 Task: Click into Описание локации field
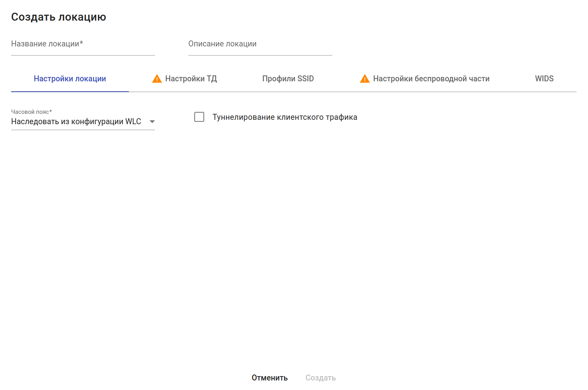click(260, 44)
